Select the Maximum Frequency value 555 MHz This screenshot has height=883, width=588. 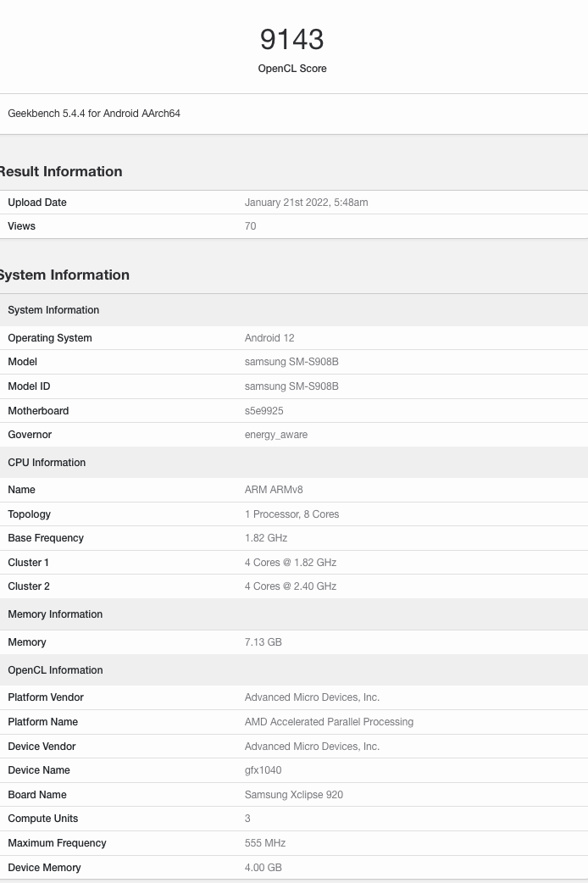point(265,843)
